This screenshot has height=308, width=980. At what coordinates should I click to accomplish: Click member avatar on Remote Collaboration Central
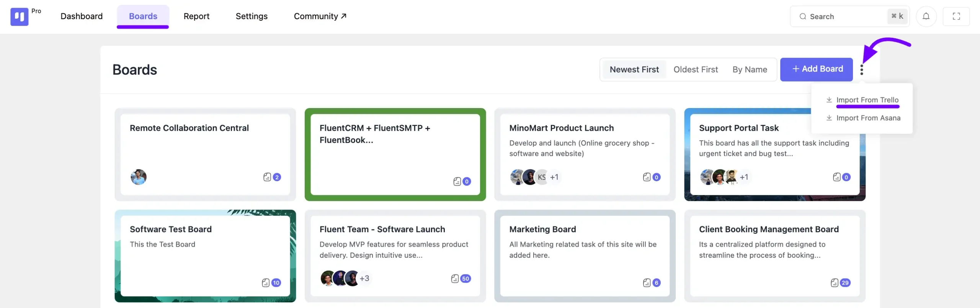139,177
